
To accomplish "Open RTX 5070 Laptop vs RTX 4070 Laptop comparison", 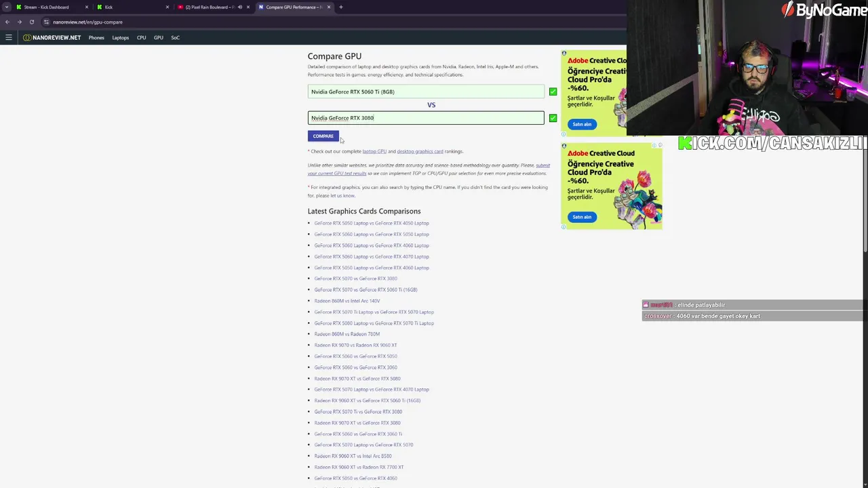I will [x=372, y=389].
